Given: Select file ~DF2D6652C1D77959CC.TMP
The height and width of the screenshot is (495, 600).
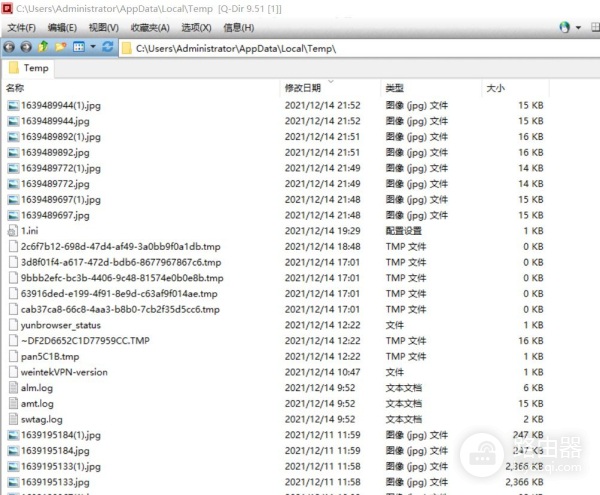Looking at the screenshot, I should tap(85, 340).
